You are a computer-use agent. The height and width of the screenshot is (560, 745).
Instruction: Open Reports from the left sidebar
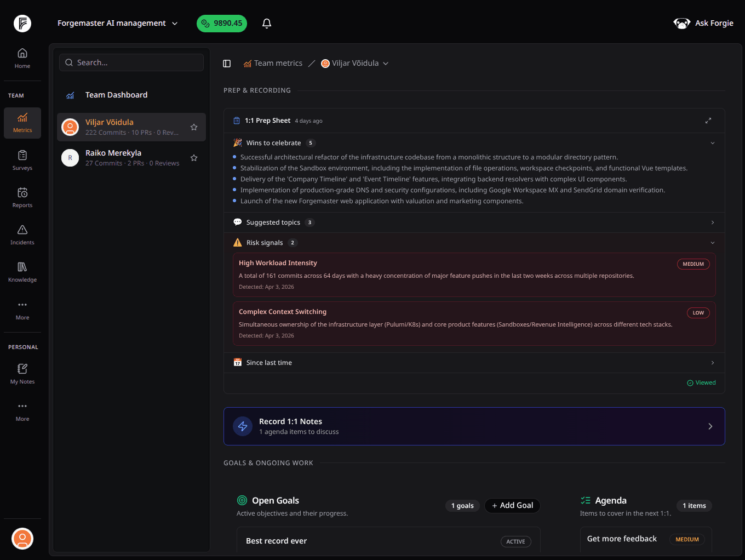tap(22, 197)
